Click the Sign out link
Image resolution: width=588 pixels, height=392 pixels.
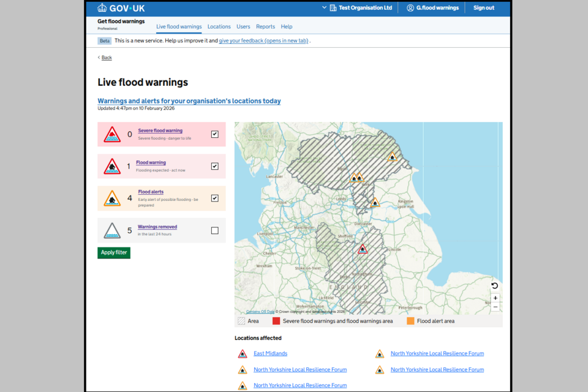coord(483,8)
